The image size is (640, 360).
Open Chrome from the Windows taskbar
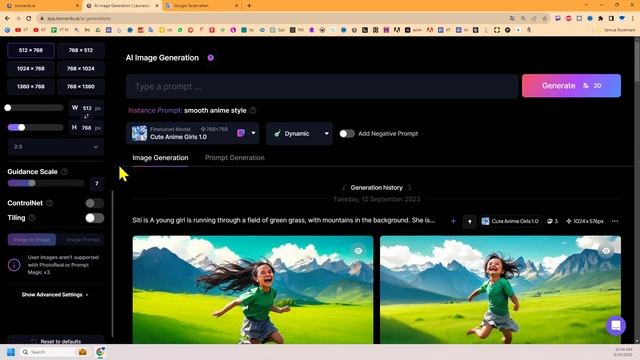coord(100,352)
